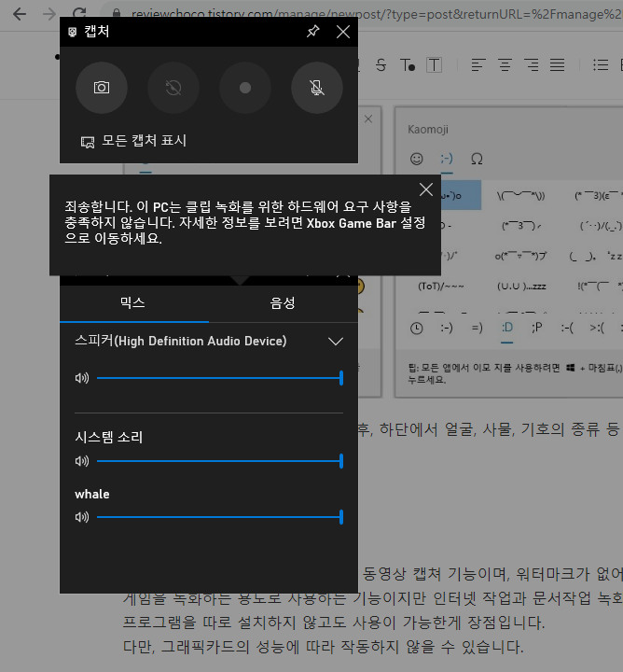Click the browser back arrow

pyautogui.click(x=20, y=14)
